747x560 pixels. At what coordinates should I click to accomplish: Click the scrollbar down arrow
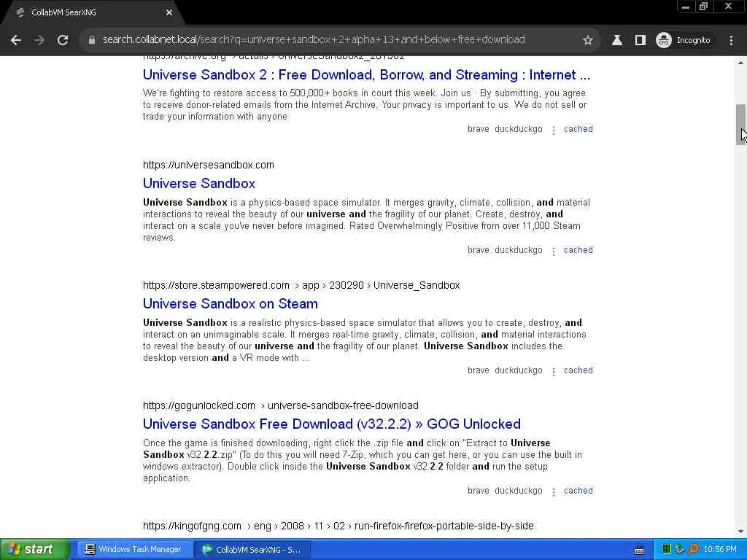741,532
